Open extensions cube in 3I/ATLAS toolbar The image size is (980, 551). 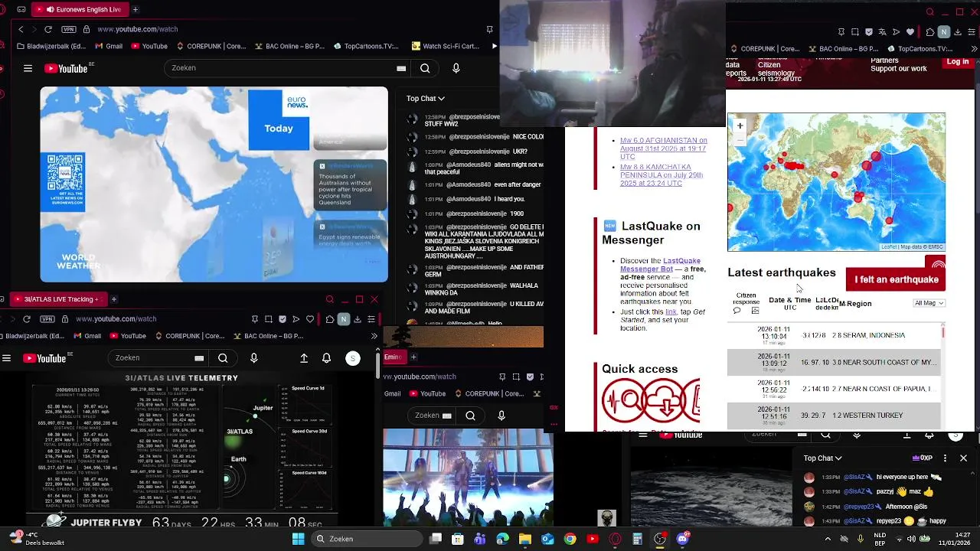[330, 319]
